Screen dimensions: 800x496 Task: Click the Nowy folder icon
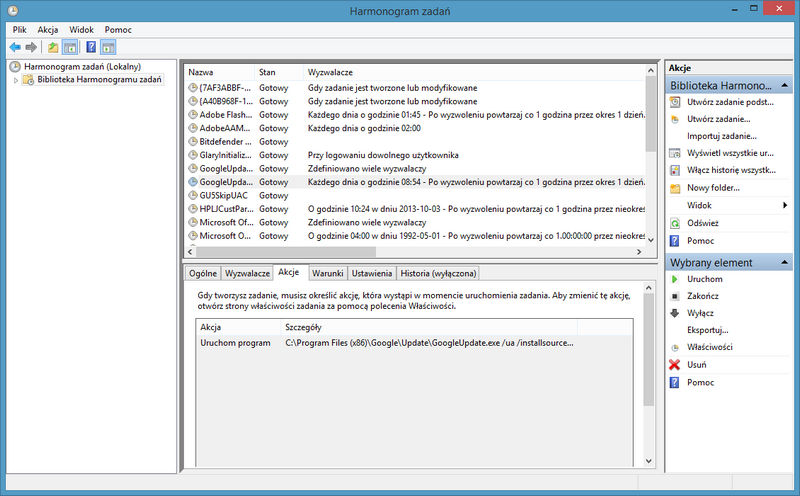pos(675,188)
